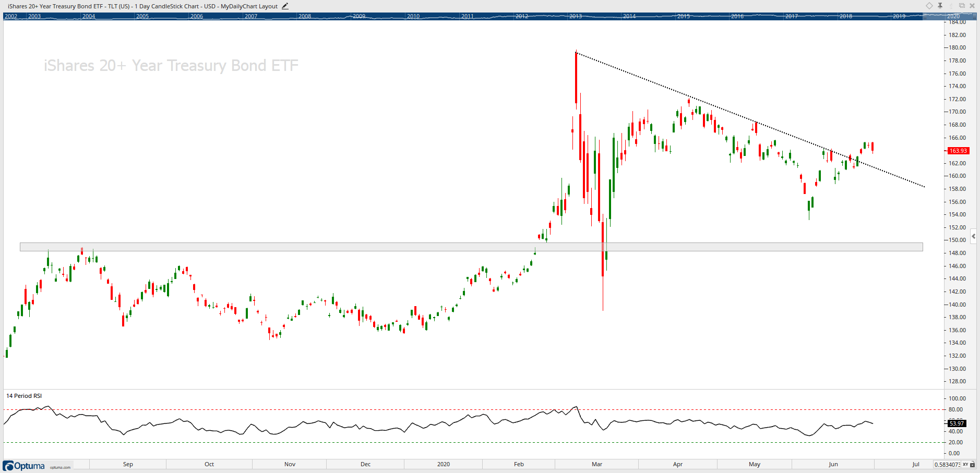
Task: Click the diamond icon in the title bar
Action: [929, 6]
